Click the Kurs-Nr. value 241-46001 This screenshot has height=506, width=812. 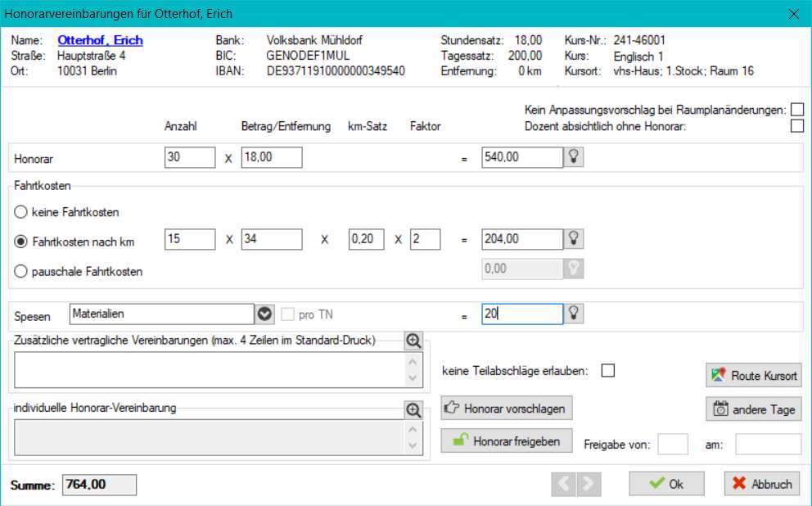639,40
